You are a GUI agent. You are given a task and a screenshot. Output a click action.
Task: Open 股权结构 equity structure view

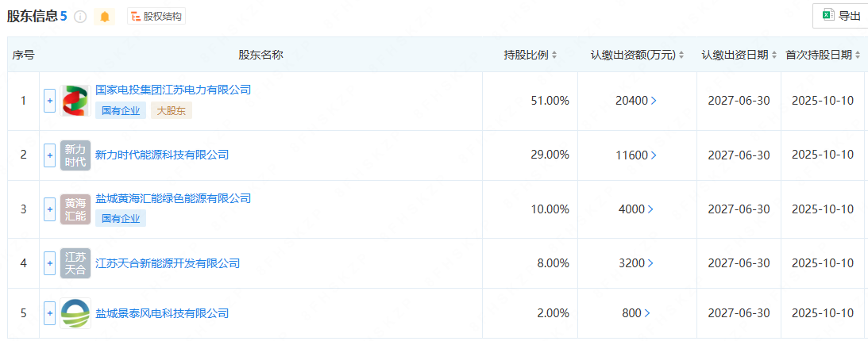[x=156, y=17]
